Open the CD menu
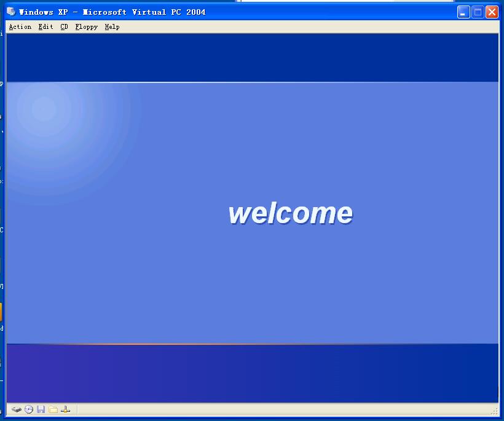This screenshot has width=504, height=421. (64, 27)
